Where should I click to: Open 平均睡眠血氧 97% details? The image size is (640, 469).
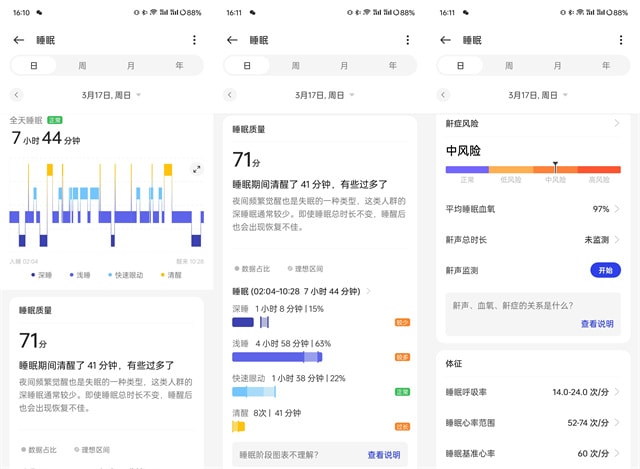pyautogui.click(x=533, y=209)
